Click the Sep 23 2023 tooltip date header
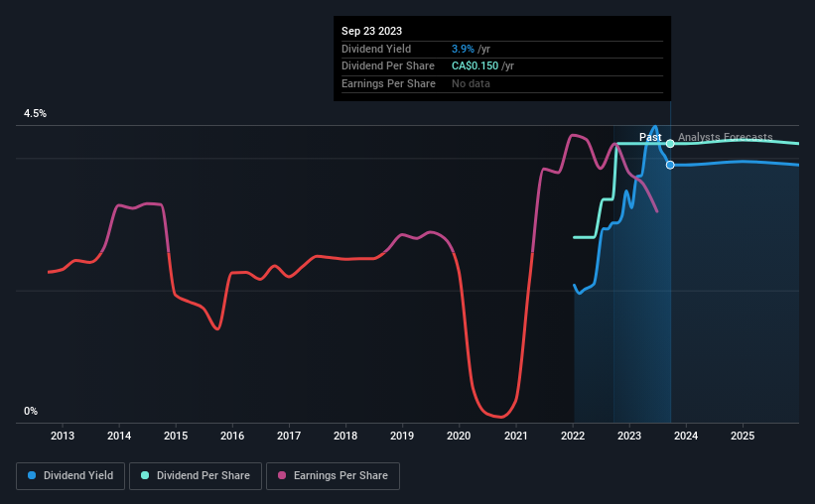Viewport: 815px width, 504px height. click(x=371, y=31)
